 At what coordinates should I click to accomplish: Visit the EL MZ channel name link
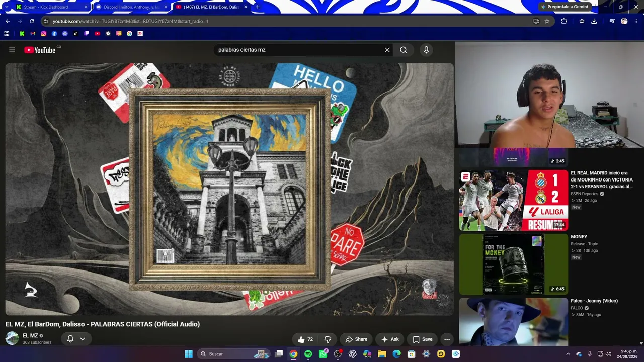30,335
